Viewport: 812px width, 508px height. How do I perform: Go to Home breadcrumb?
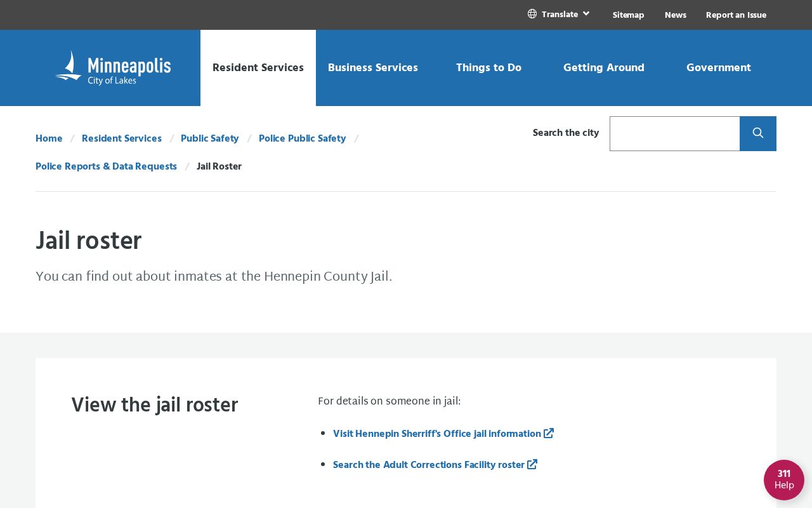point(49,138)
